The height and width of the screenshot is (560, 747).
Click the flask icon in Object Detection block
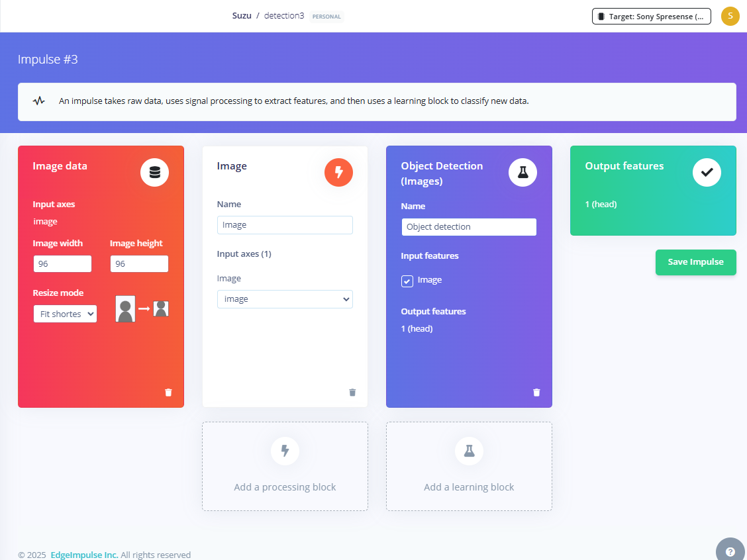[523, 173]
